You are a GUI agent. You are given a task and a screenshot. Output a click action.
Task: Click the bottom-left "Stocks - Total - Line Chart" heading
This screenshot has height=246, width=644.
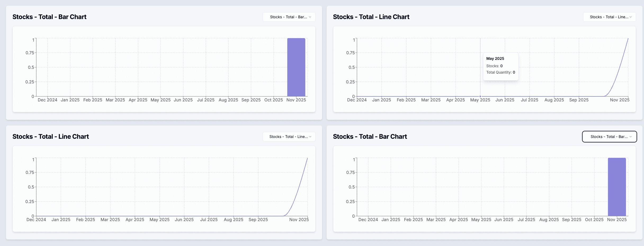pos(51,136)
